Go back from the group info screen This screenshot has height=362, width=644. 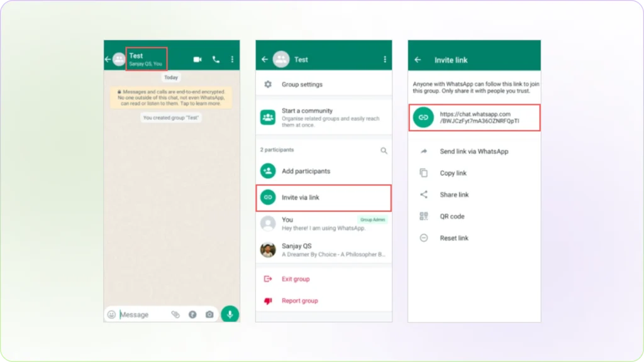[265, 60]
